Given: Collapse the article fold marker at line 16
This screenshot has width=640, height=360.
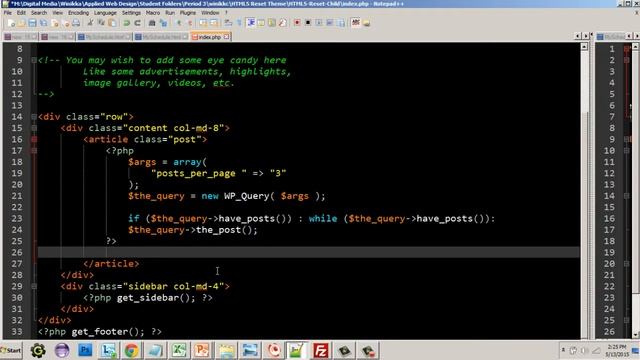Looking at the screenshot, I should (34, 140).
